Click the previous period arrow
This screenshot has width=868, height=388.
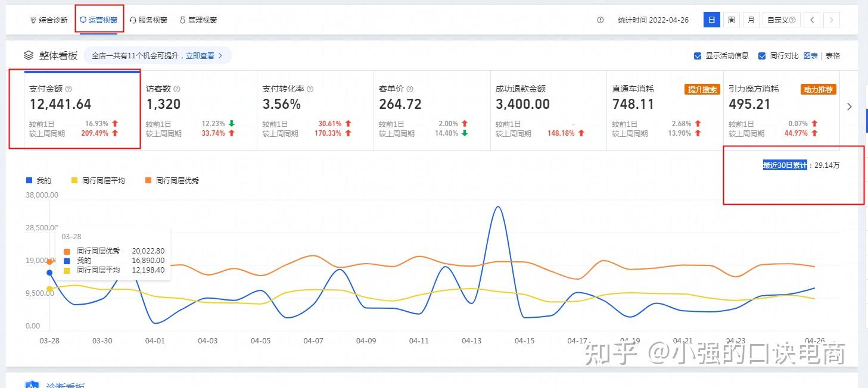point(812,19)
